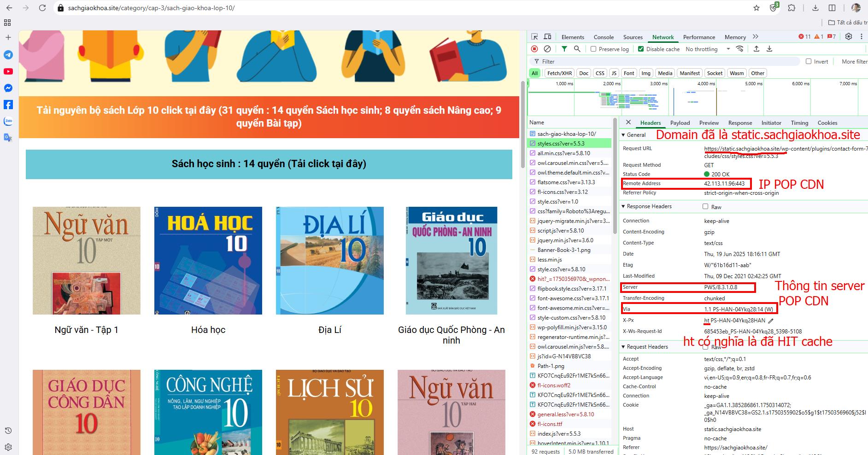The image size is (868, 455).
Task: Tick the Invert filter checkbox
Action: click(x=809, y=61)
